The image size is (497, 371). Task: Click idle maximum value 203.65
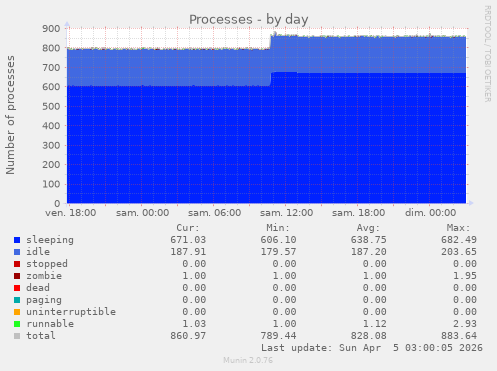click(x=459, y=252)
